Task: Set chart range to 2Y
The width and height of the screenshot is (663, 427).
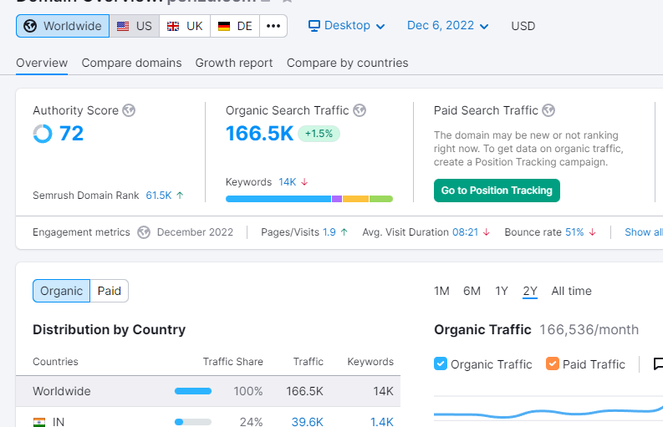Action: 530,291
